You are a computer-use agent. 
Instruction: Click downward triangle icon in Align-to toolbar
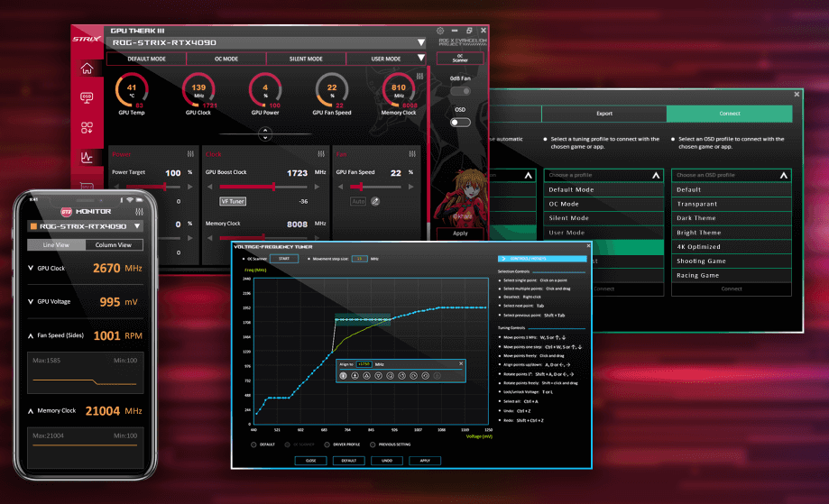pyautogui.click(x=379, y=376)
